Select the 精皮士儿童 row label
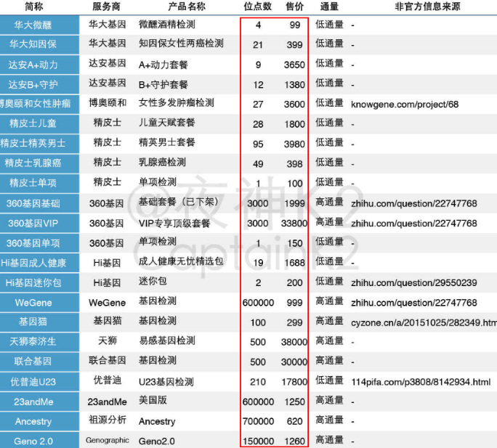 click(40, 124)
